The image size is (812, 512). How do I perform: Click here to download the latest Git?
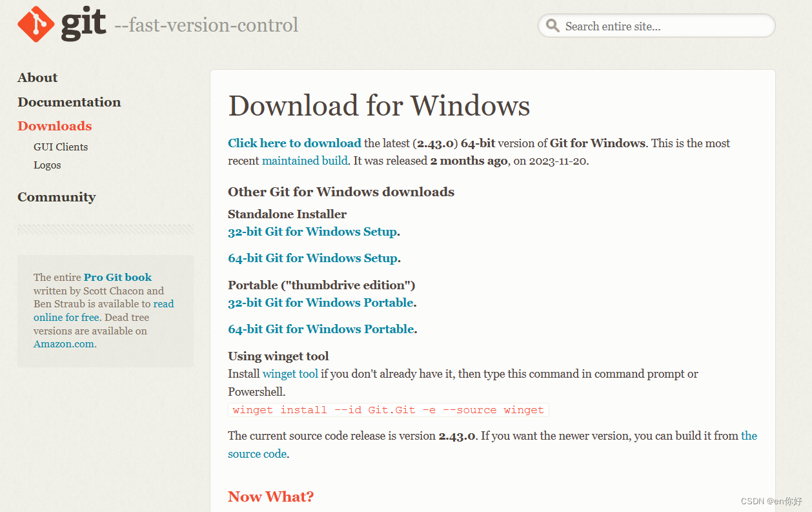point(294,143)
